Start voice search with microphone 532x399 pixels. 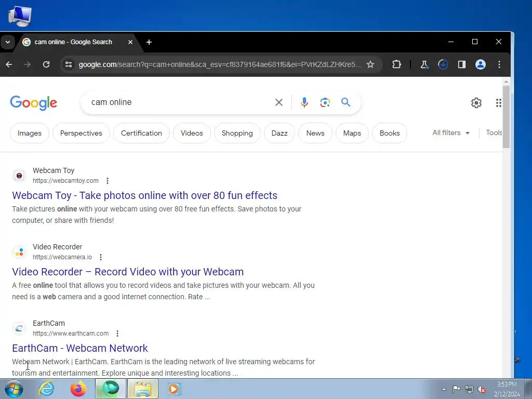[304, 102]
